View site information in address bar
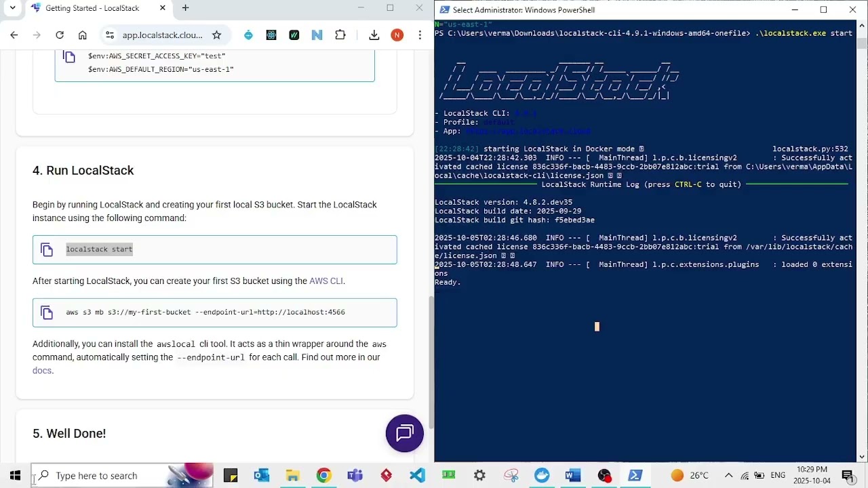Viewport: 868px width, 488px height. 109,35
